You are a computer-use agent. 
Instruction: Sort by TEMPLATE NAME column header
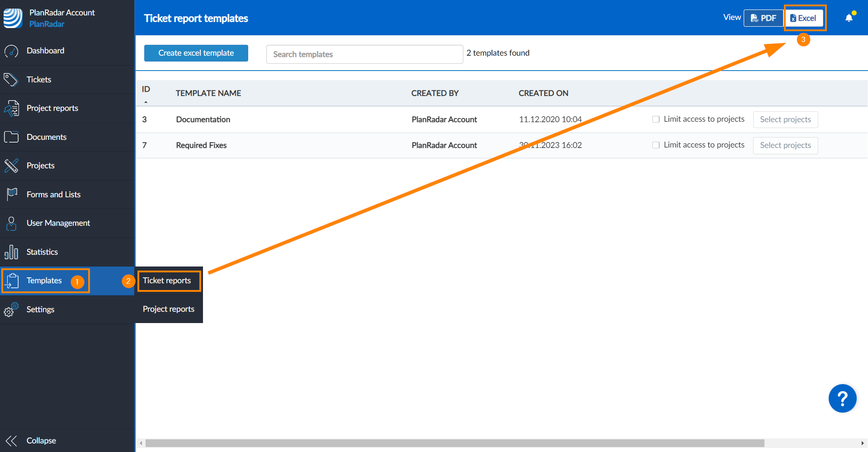pyautogui.click(x=208, y=93)
